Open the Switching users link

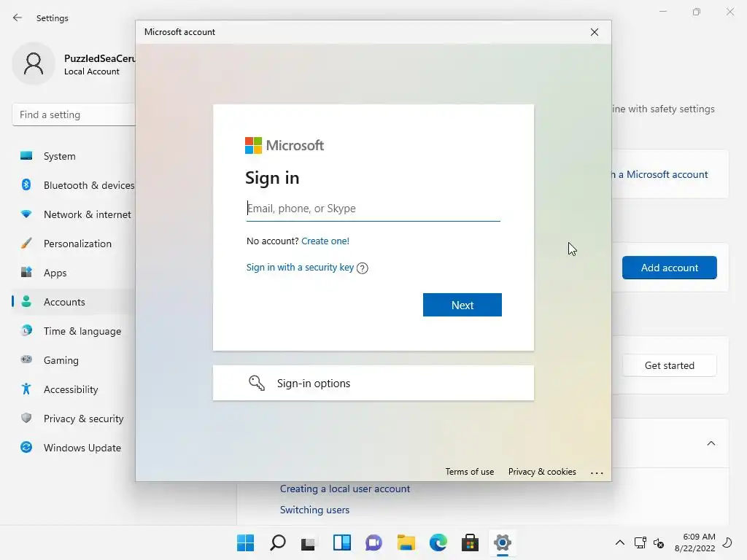tap(314, 510)
